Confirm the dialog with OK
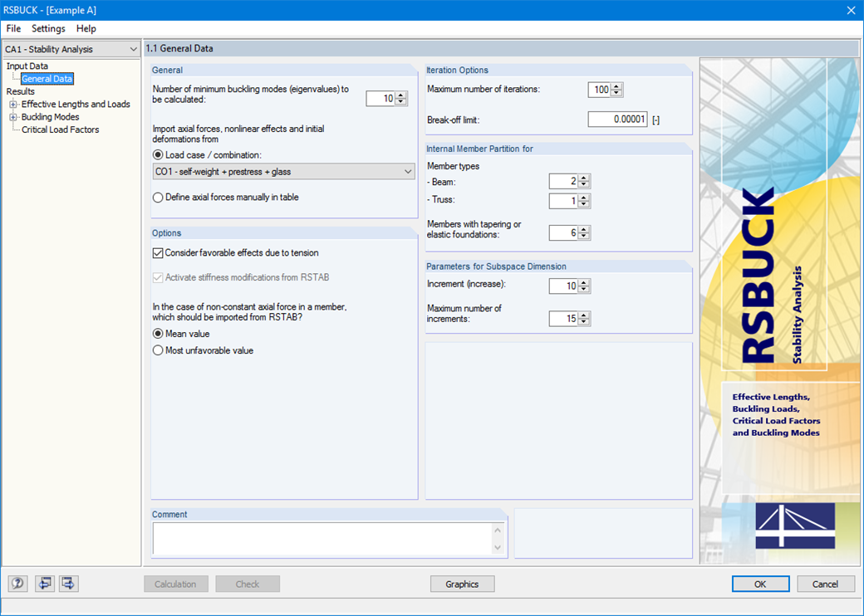The height and width of the screenshot is (616, 864). (759, 584)
